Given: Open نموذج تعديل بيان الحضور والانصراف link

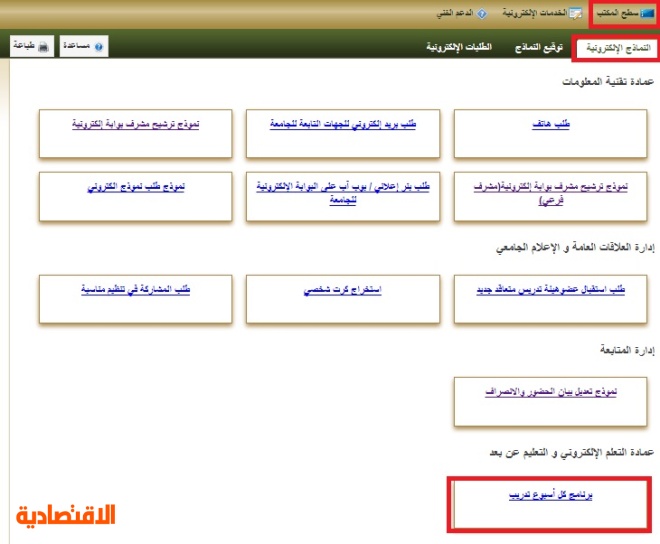Looking at the screenshot, I should [x=551, y=392].
